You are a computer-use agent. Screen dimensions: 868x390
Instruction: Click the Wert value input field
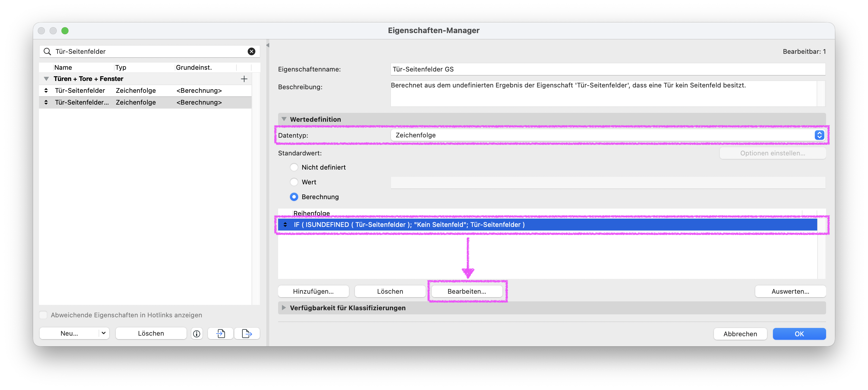(608, 182)
